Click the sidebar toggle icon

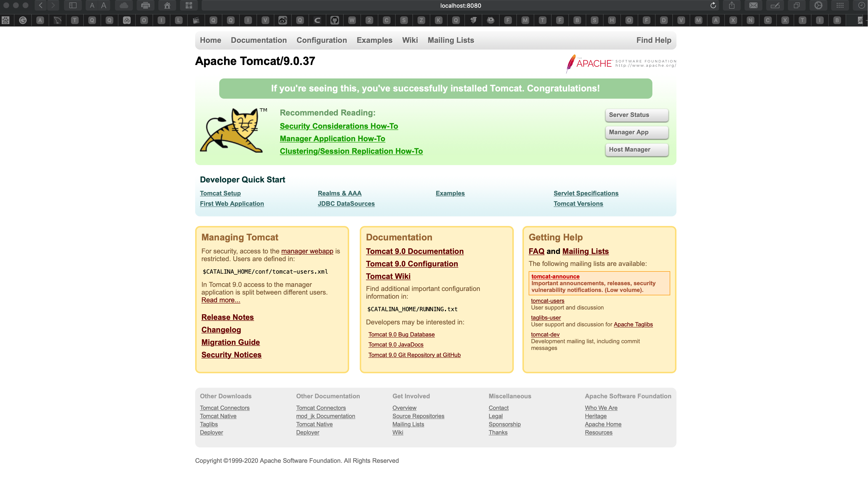73,5
